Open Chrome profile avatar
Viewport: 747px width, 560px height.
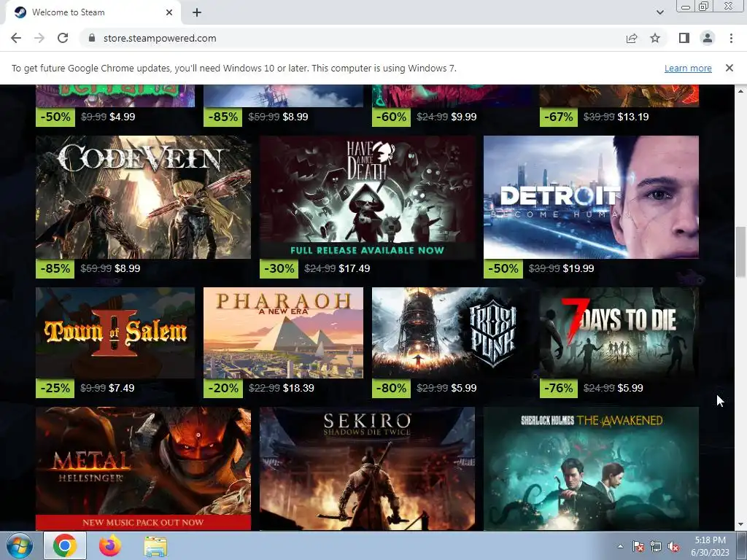pyautogui.click(x=708, y=38)
